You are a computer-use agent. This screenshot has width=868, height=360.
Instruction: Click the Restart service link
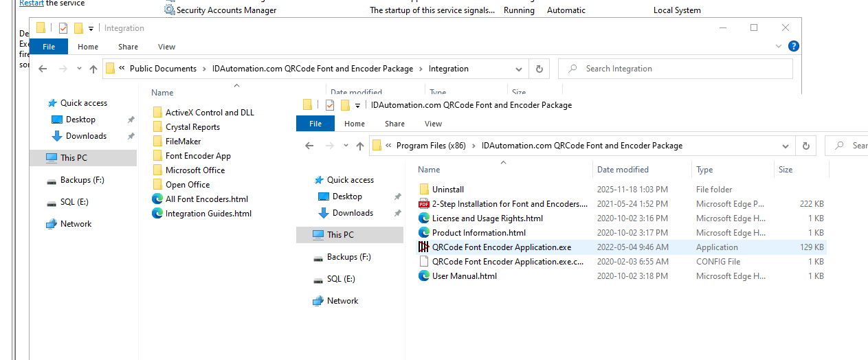coord(32,3)
